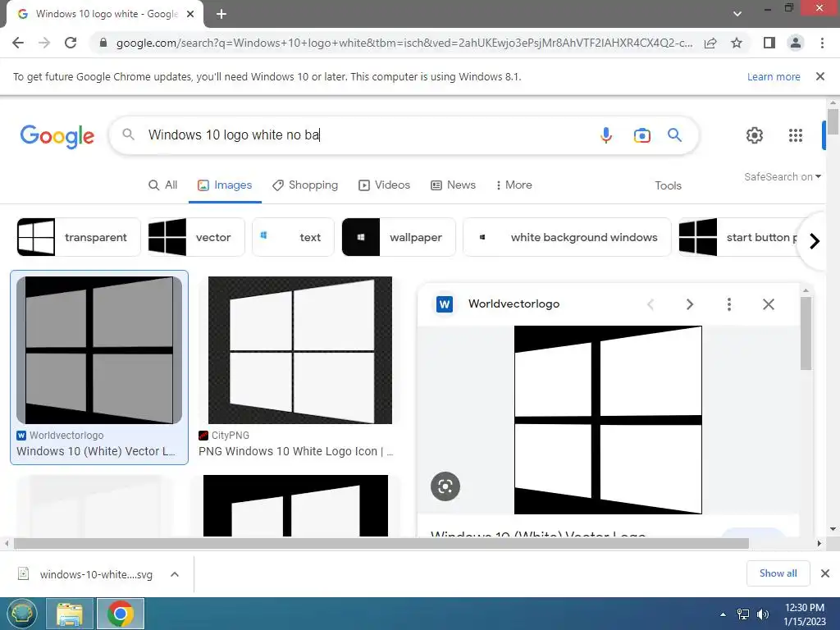The height and width of the screenshot is (630, 840).
Task: Filter results by the text chip
Action: (293, 237)
